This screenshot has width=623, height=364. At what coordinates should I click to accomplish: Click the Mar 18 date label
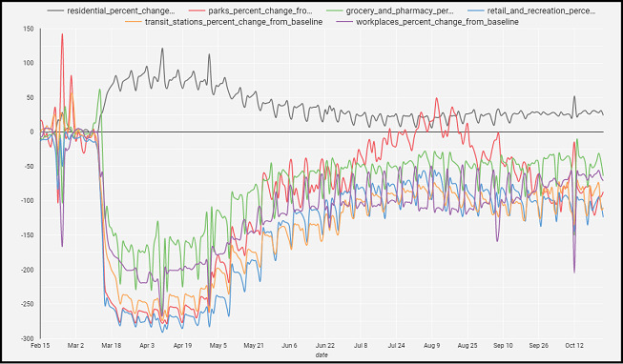tap(112, 346)
